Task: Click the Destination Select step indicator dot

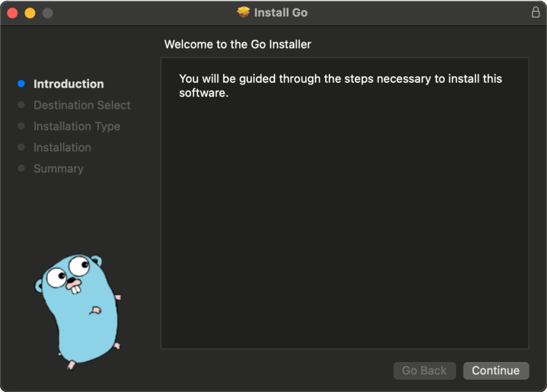Action: point(21,105)
